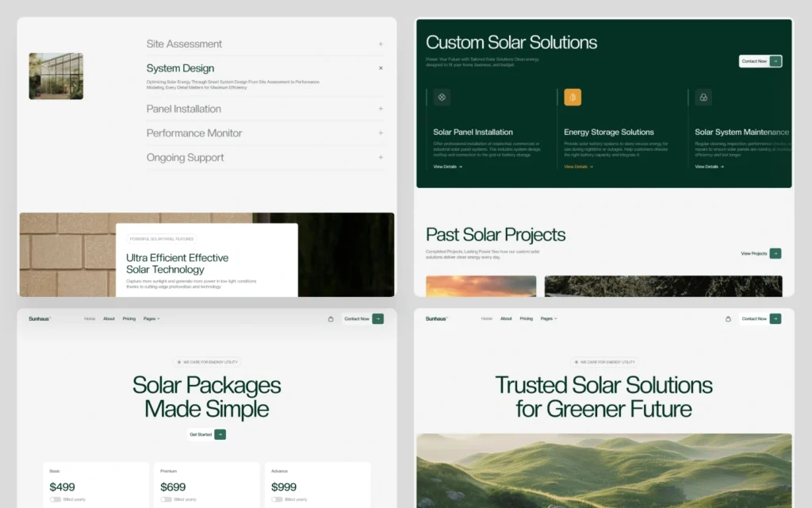Open the dark forest project thumbnail under Past Solar Projects

[x=664, y=286]
